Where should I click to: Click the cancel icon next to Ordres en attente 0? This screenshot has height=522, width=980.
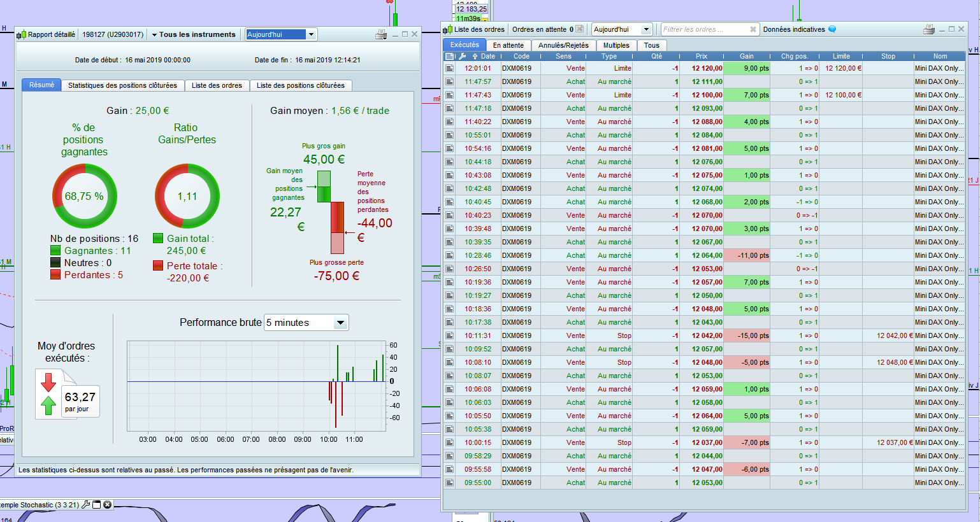(579, 29)
